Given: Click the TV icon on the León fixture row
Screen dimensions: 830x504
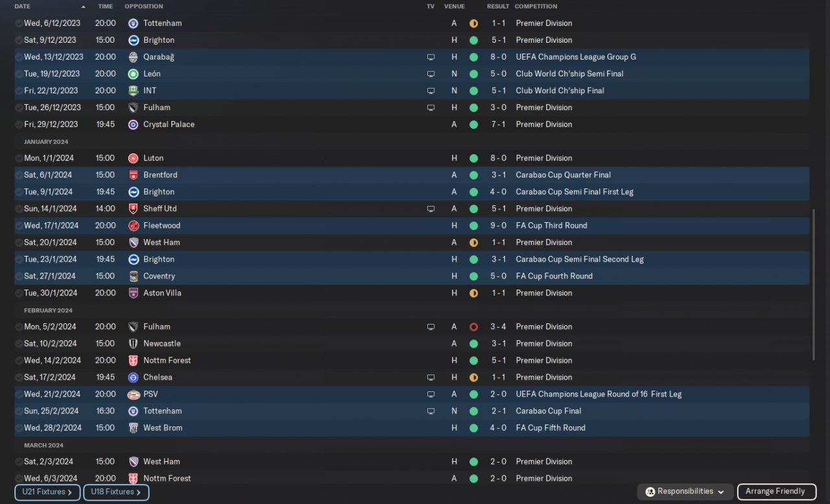Looking at the screenshot, I should [431, 74].
